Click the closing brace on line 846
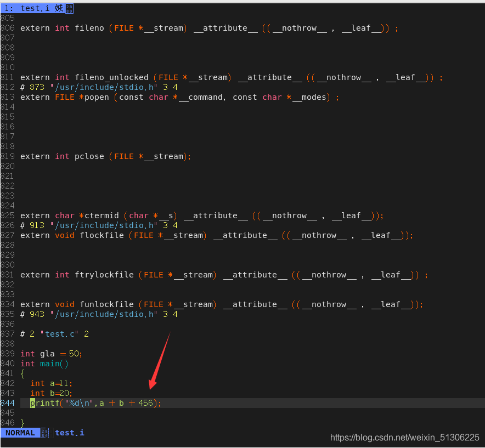485x448 pixels. click(x=22, y=423)
